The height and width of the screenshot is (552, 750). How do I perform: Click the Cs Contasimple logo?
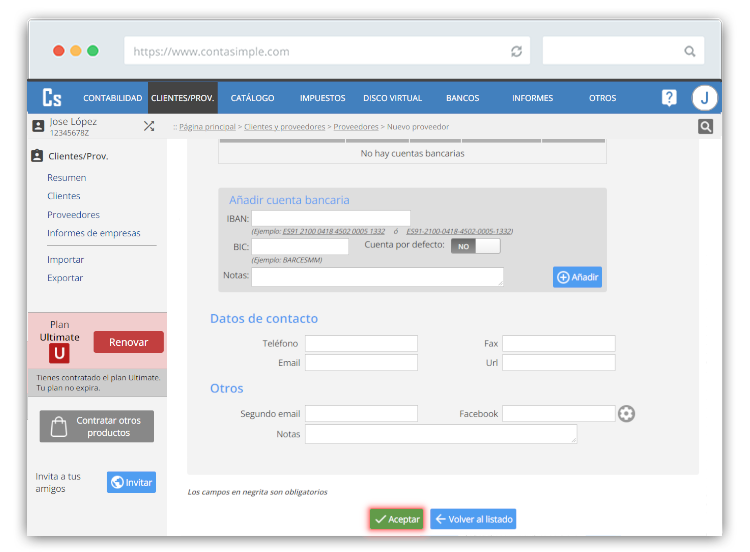pos(52,98)
